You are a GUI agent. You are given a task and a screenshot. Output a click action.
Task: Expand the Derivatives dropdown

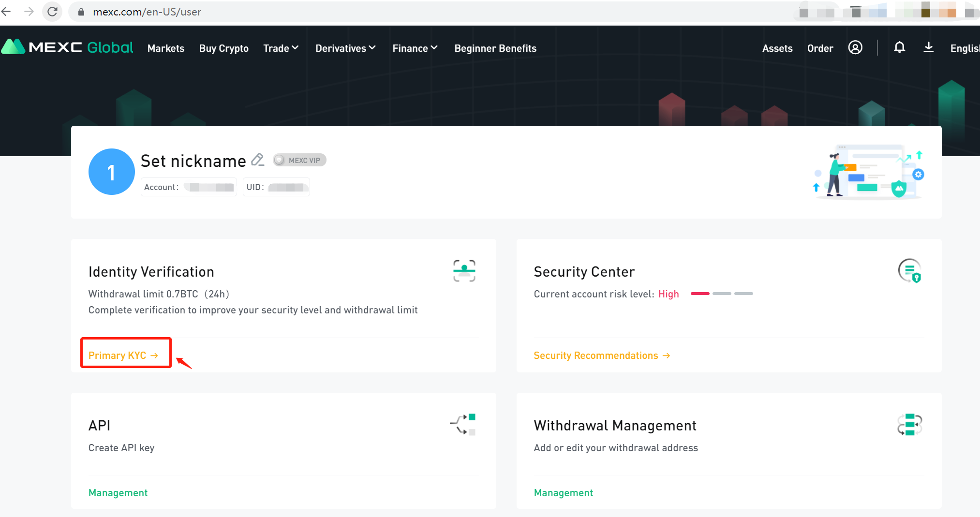tap(345, 48)
